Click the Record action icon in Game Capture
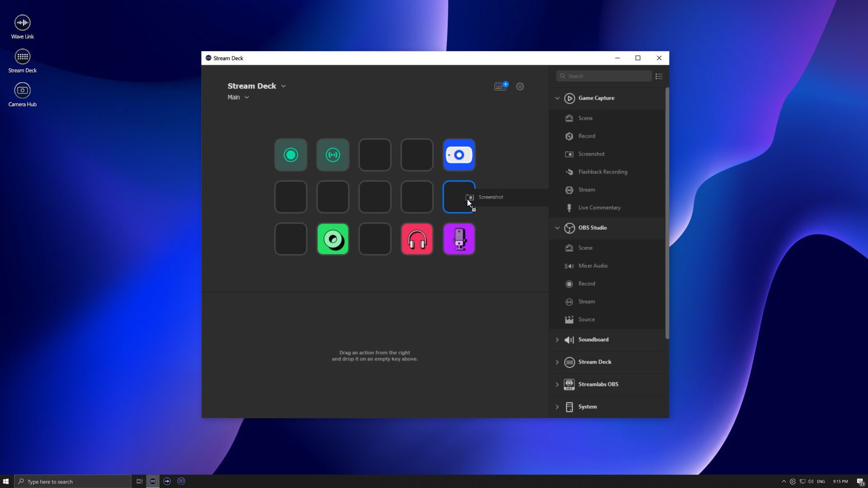The image size is (868, 488). tap(569, 136)
